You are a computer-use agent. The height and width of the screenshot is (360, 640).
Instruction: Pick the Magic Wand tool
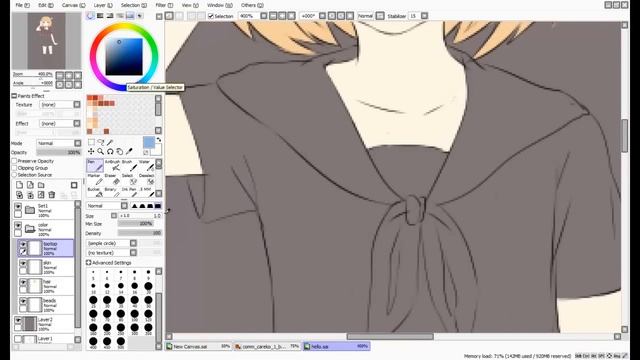pos(110,142)
